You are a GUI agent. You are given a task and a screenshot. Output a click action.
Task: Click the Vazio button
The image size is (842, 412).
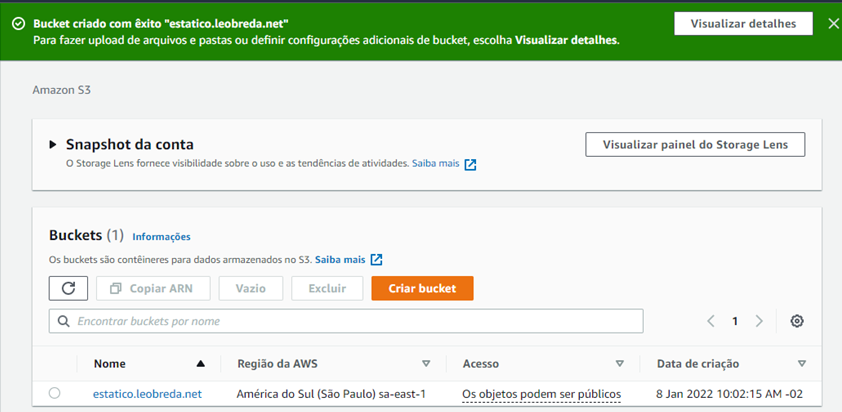coord(251,288)
